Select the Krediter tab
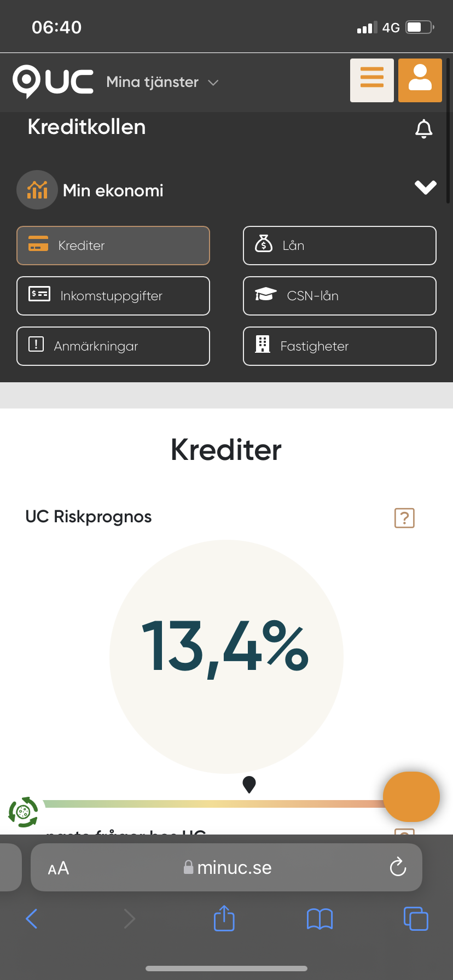453x980 pixels. click(113, 246)
